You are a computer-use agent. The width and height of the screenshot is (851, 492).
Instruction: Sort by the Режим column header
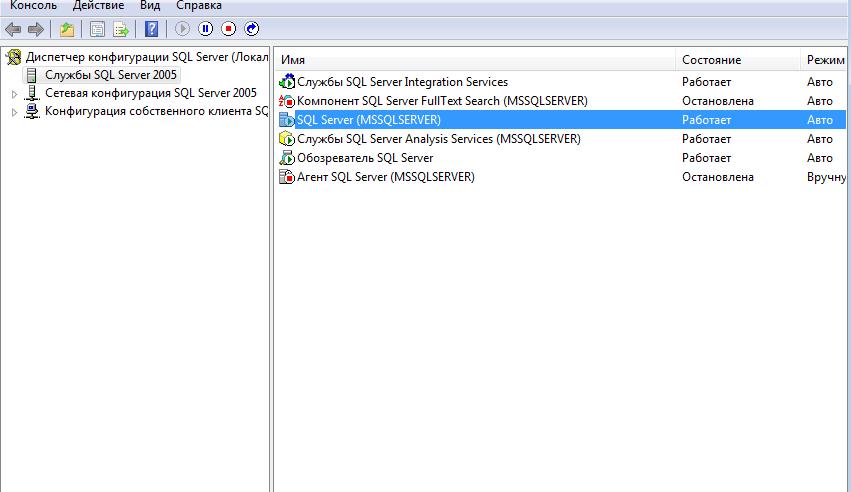[x=825, y=60]
